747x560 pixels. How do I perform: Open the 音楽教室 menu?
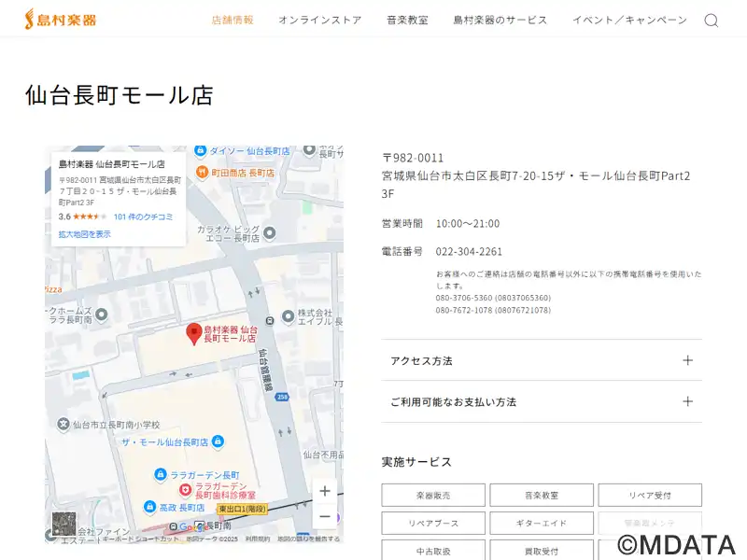pos(407,20)
